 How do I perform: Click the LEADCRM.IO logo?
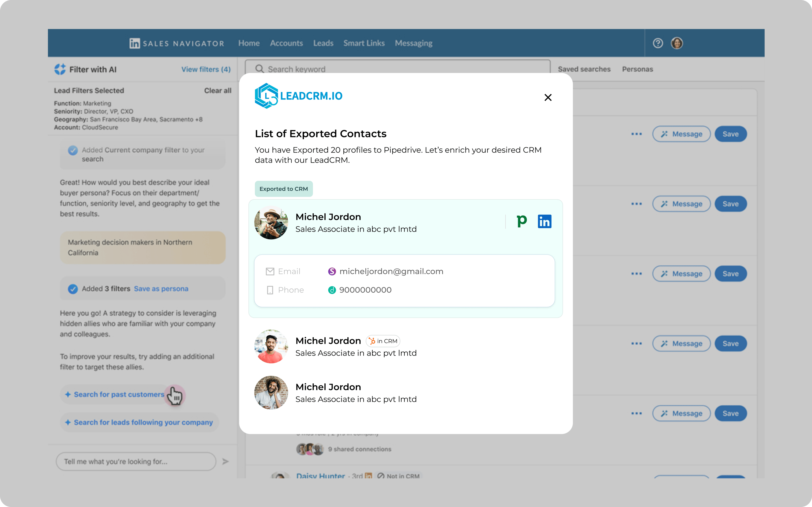pos(299,96)
